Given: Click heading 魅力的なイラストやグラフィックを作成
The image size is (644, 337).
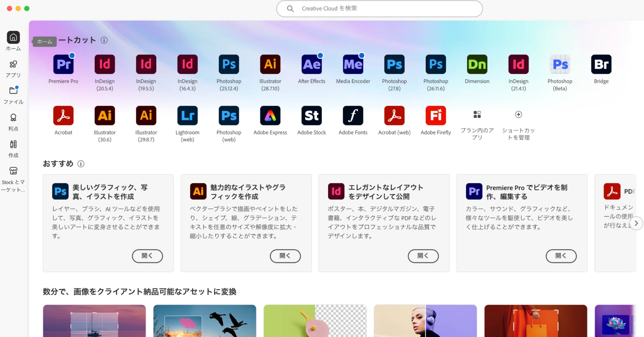Looking at the screenshot, I should pyautogui.click(x=248, y=192).
